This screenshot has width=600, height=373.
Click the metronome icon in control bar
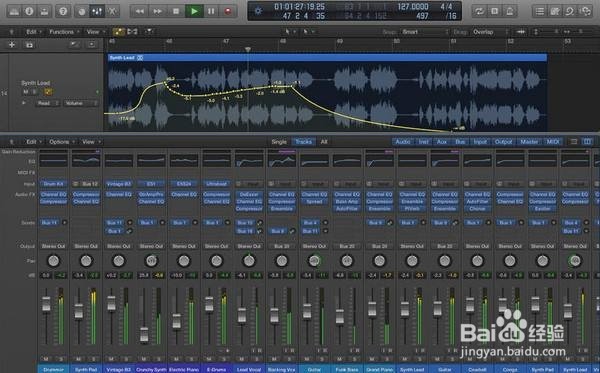510,11
